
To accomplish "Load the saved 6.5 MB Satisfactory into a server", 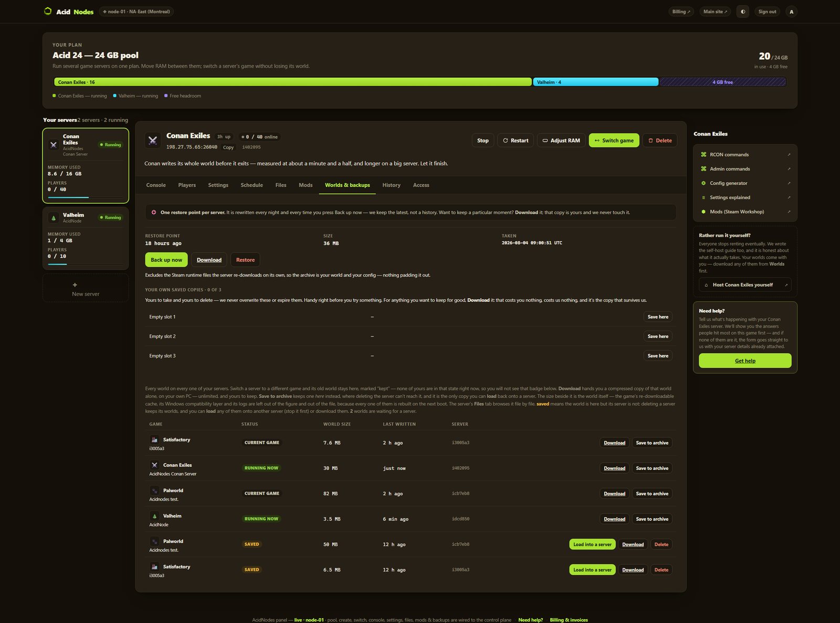I will click(592, 570).
